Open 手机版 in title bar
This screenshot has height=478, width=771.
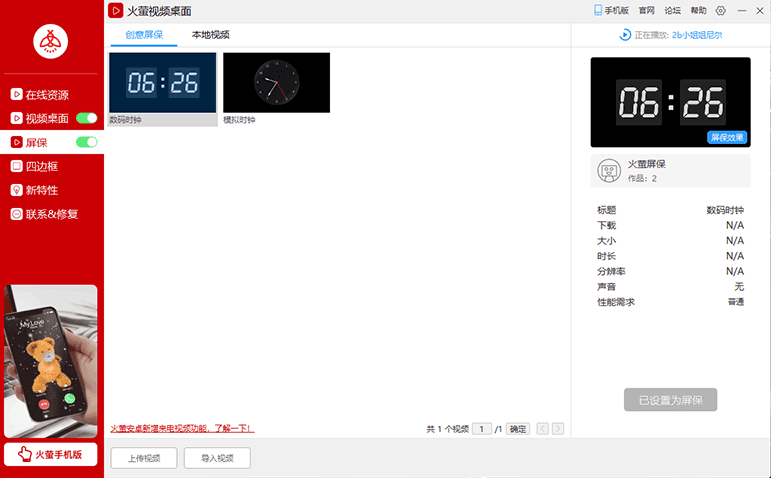pyautogui.click(x=611, y=10)
